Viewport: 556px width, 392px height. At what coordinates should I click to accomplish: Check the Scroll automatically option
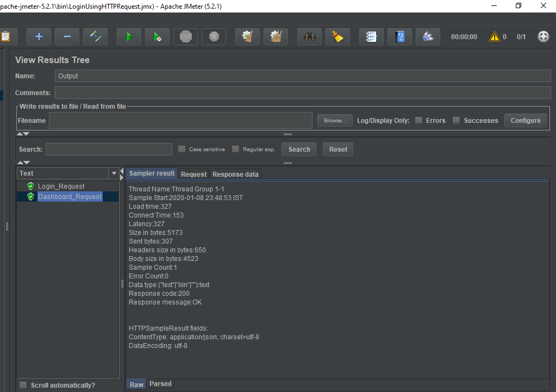click(x=23, y=385)
